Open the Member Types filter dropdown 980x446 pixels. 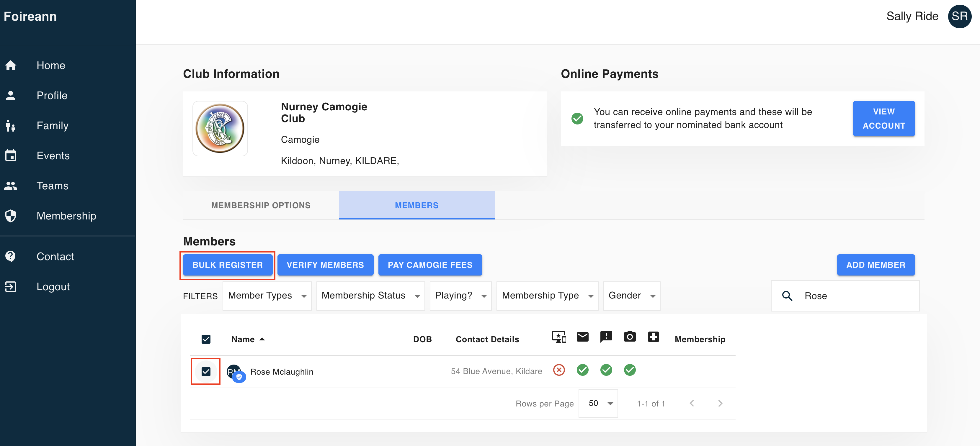pos(267,296)
